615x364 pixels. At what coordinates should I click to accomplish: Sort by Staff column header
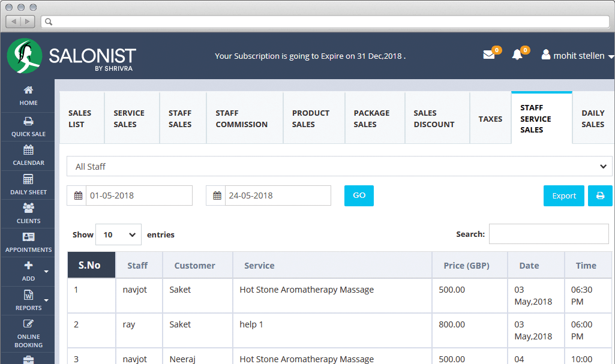click(x=139, y=265)
